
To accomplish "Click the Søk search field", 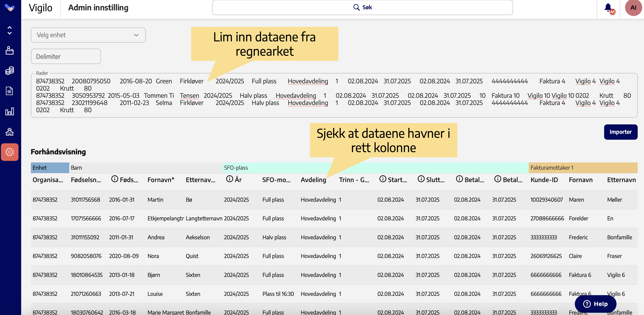I will [x=362, y=8].
